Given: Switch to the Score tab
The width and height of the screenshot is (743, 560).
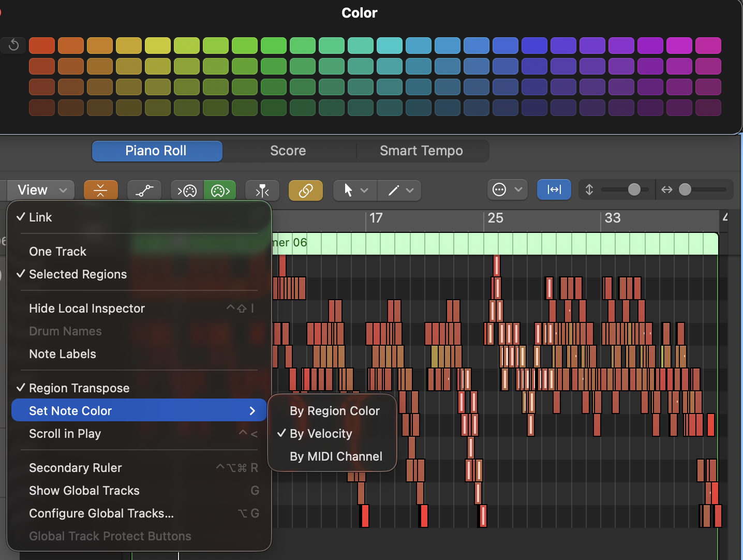Looking at the screenshot, I should [x=288, y=151].
